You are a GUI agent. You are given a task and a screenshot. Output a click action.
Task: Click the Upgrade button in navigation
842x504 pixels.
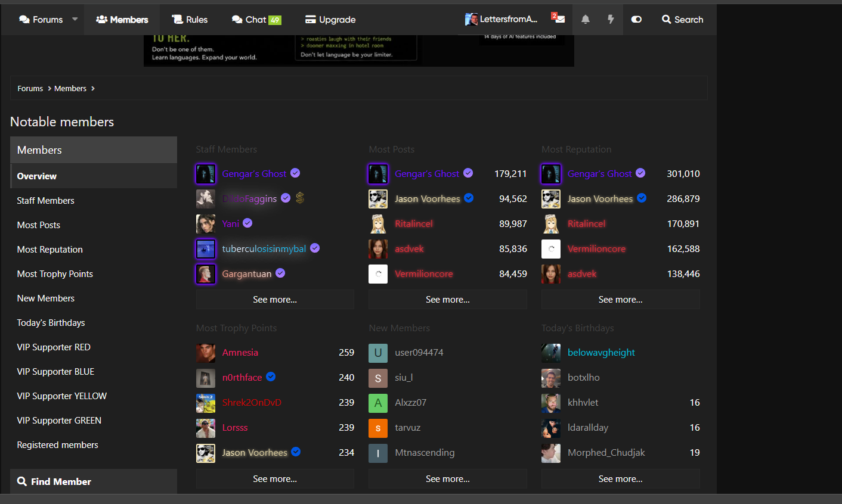coord(330,20)
